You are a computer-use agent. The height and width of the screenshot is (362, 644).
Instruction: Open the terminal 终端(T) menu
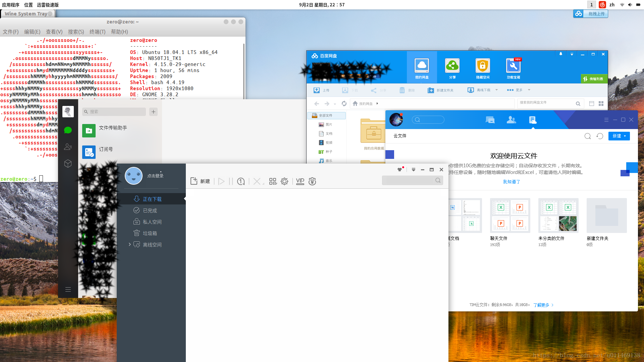97,32
